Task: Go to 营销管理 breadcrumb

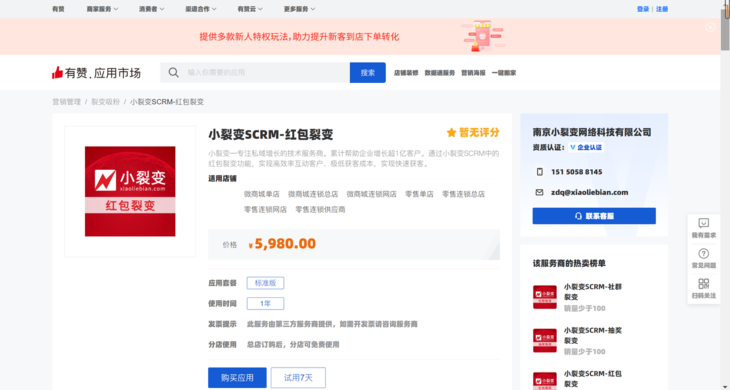Action: pos(67,101)
